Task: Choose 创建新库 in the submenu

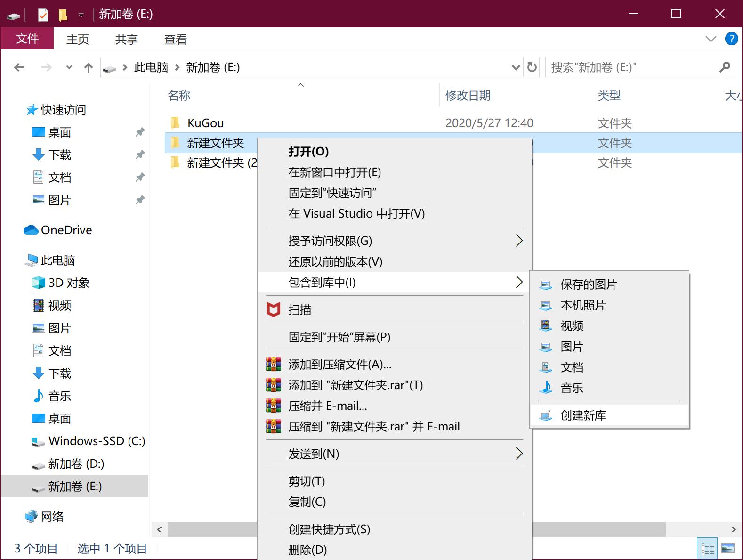Action: click(609, 415)
